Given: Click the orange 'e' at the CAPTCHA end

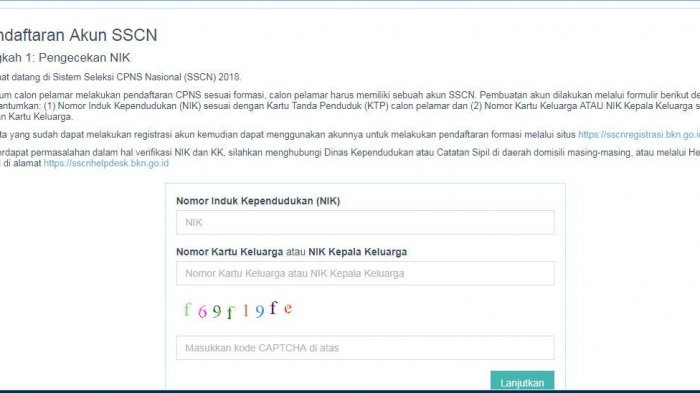Looking at the screenshot, I should click(x=288, y=308).
